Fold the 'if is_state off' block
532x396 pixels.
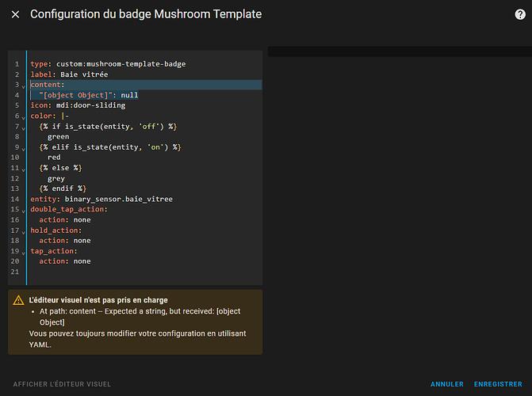(24, 128)
